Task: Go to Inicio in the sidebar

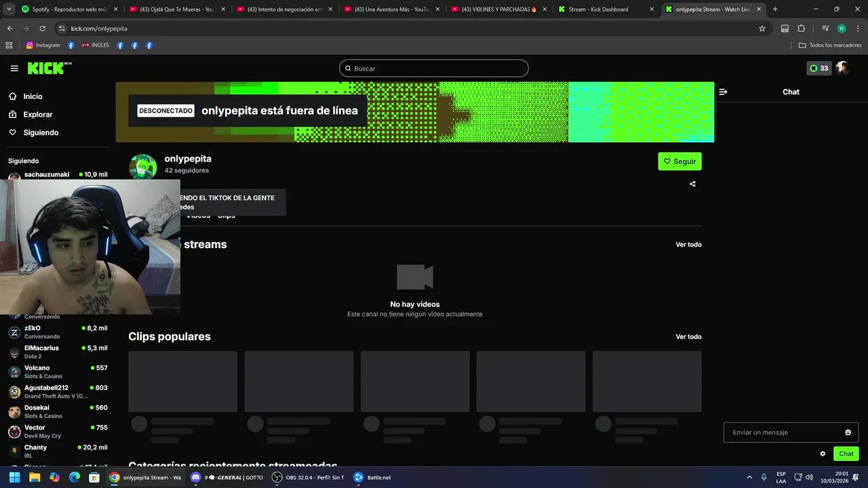Action: point(33,96)
